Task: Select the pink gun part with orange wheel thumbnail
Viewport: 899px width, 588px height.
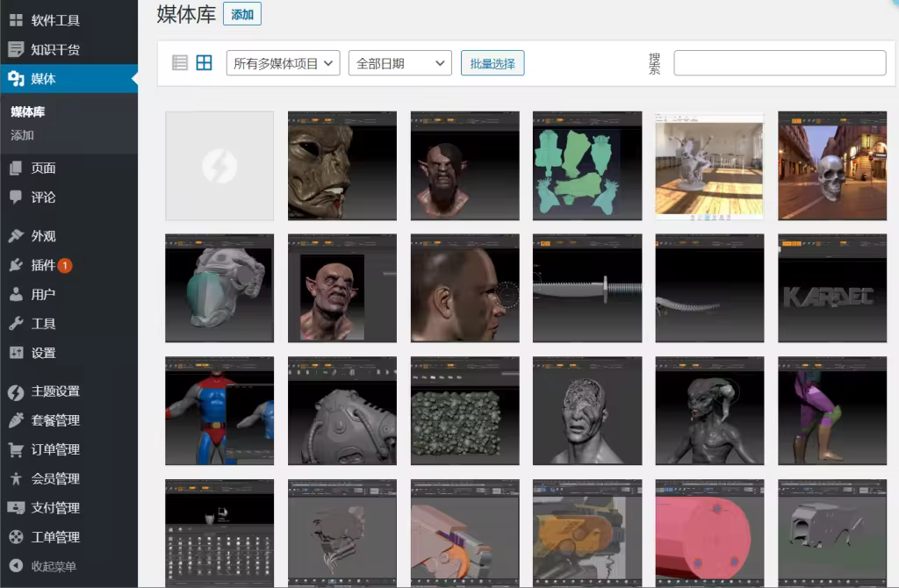Action: click(465, 533)
